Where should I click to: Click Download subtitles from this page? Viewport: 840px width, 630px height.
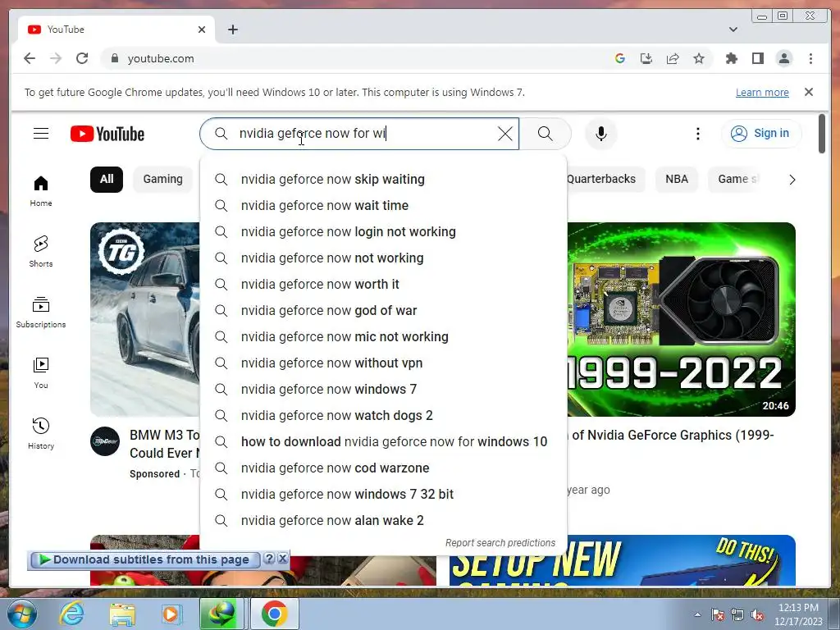tap(145, 559)
